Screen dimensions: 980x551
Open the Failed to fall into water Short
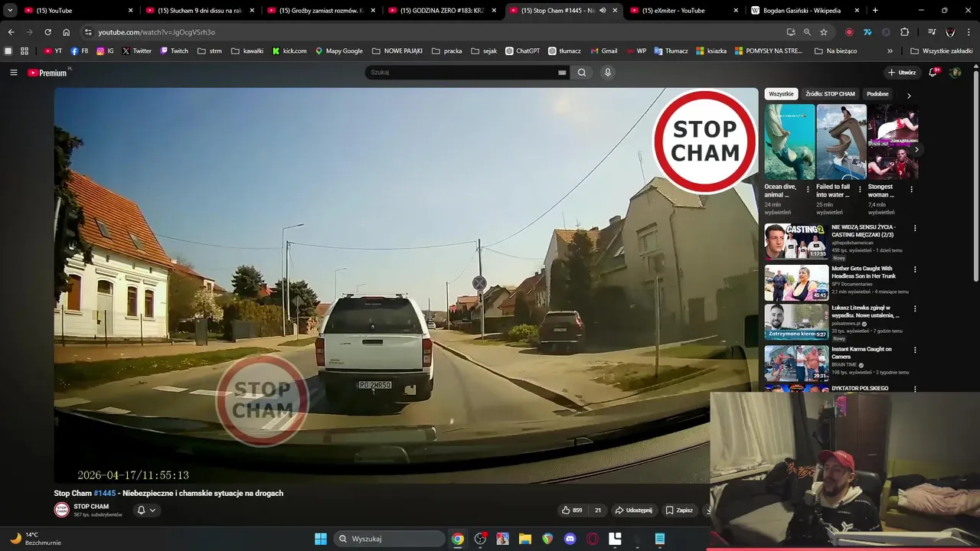coord(841,142)
